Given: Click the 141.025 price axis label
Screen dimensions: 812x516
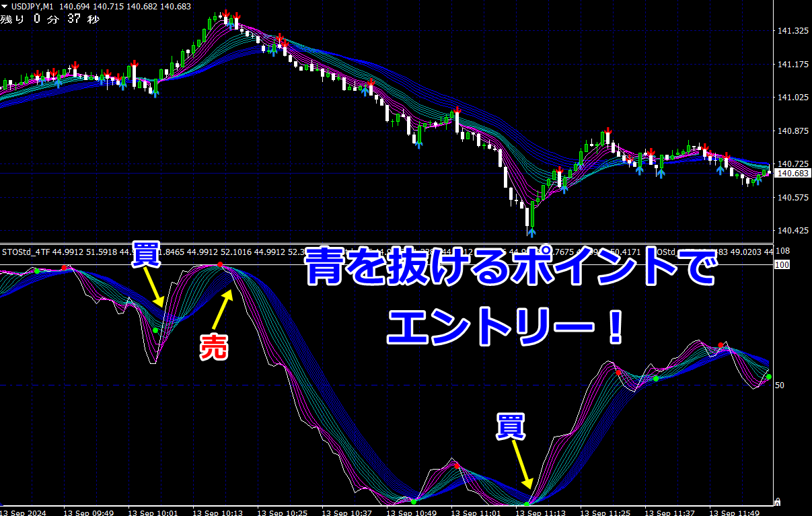Looking at the screenshot, I should click(x=792, y=98).
